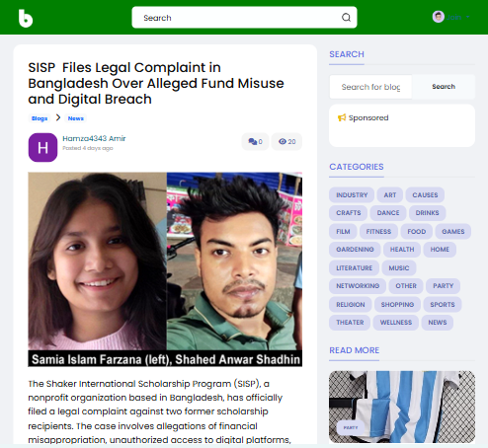The image size is (488, 448).
Task: Click the blog Search button
Action: 444,87
